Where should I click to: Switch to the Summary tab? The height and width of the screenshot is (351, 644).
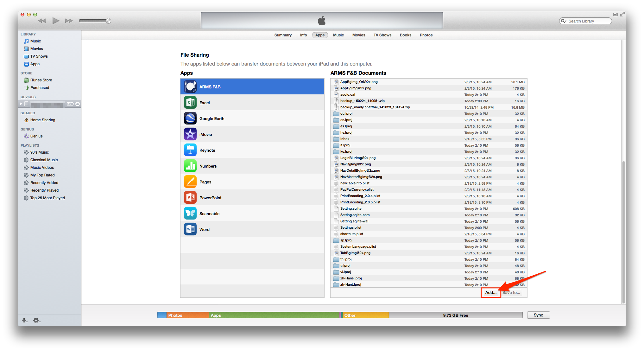(x=283, y=35)
